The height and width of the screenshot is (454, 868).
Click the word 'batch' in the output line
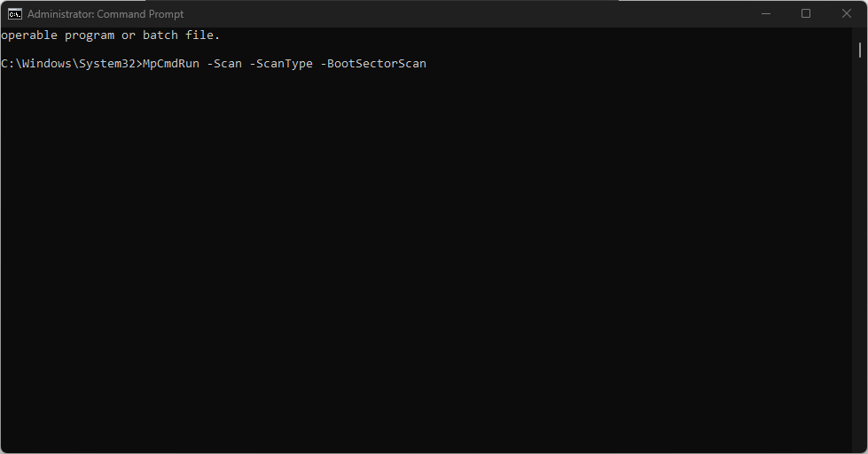pyautogui.click(x=160, y=35)
